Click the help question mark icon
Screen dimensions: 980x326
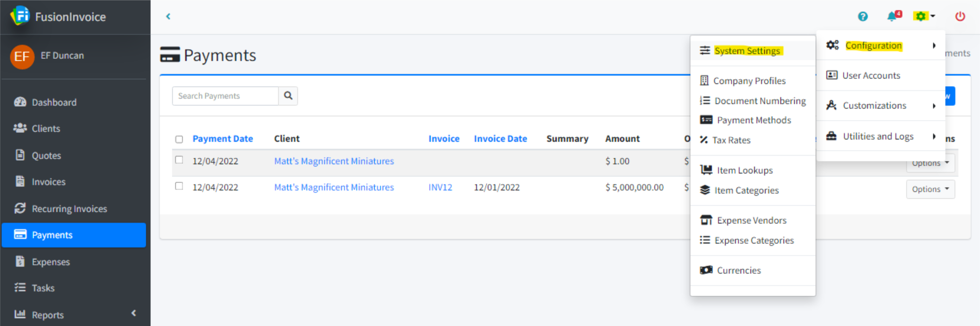click(863, 16)
